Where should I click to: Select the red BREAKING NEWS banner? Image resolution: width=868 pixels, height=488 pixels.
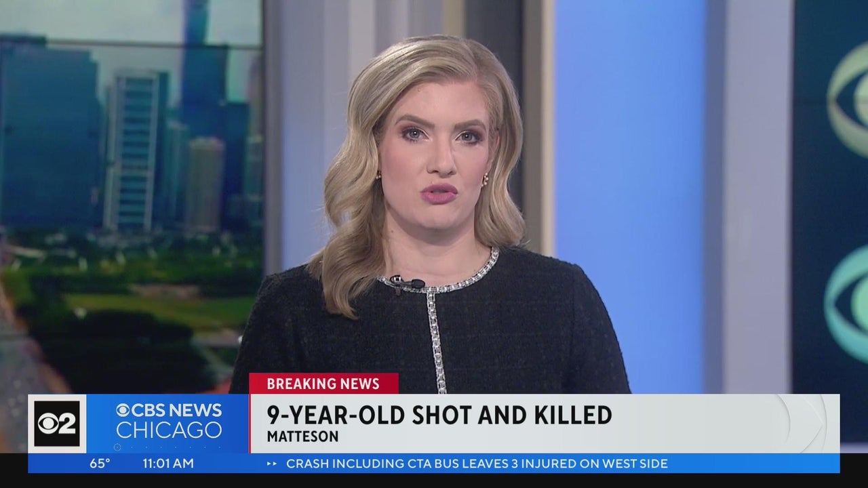pos(323,384)
